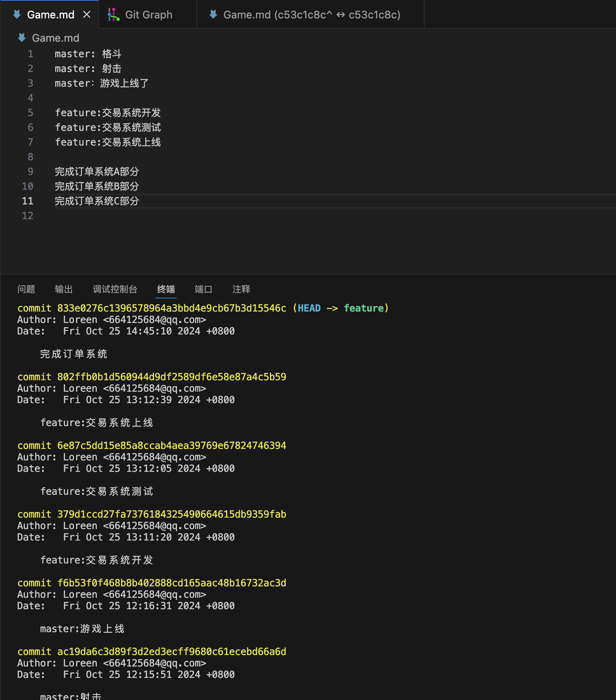Screen dimensions: 616x700
Task: Click commit hash f6b53f0f4 in terminal
Action: (172, 583)
